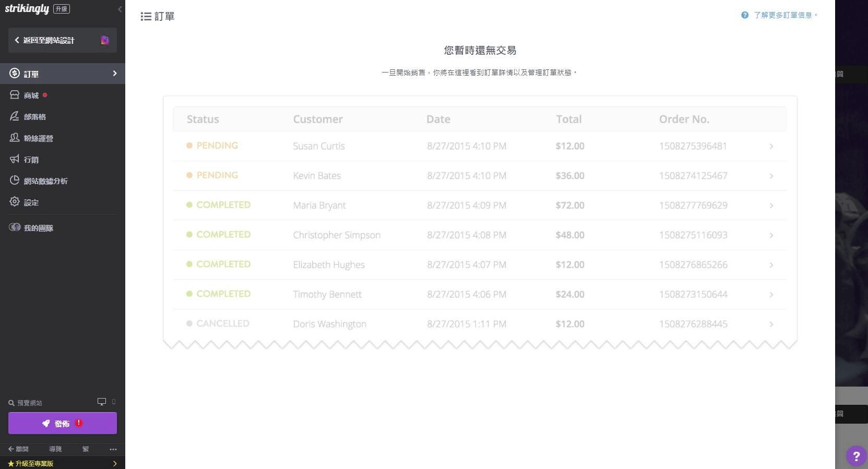The width and height of the screenshot is (868, 469).
Task: Click the Kevin Bates customer name
Action: [x=317, y=176]
